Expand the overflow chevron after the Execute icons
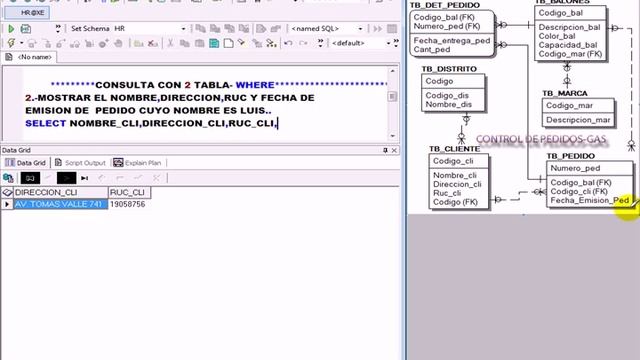The width and height of the screenshot is (640, 360). 58,28
